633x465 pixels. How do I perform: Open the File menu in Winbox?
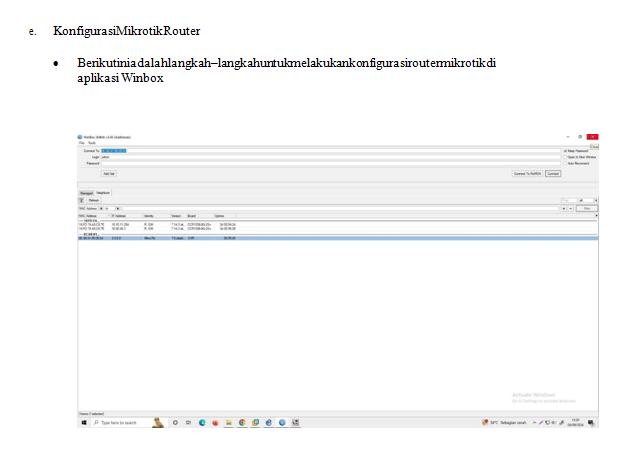coord(82,143)
